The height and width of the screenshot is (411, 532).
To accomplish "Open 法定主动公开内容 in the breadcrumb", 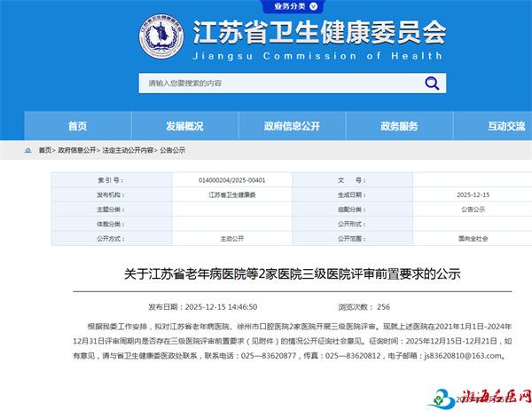I will click(x=128, y=151).
